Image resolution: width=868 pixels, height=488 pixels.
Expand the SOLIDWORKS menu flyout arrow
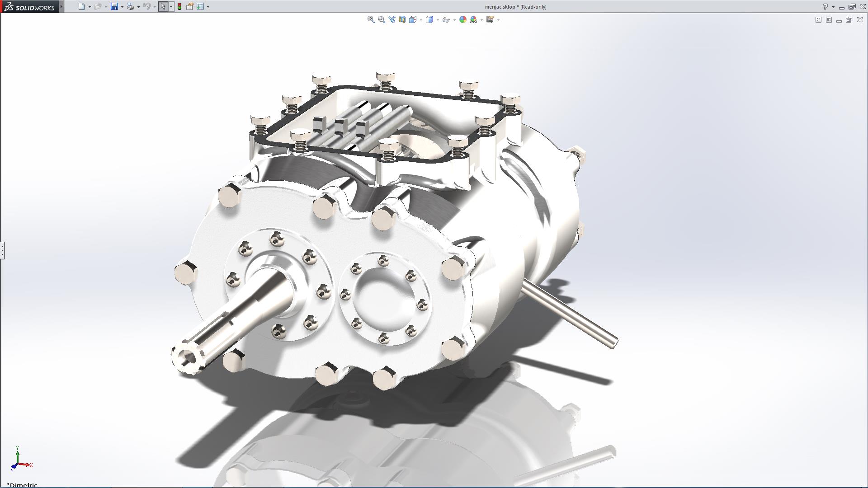pos(61,6)
